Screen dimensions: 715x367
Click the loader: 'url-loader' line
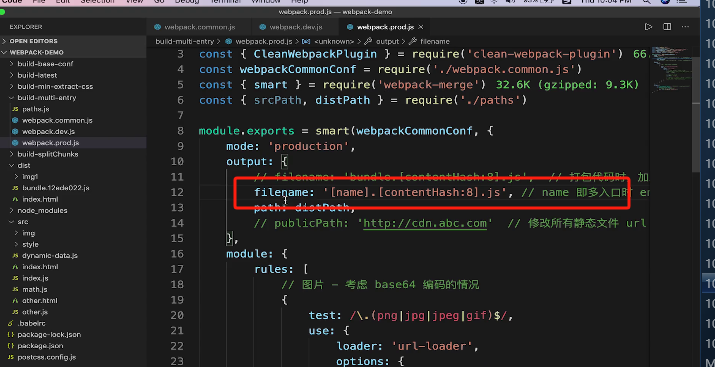coord(407,346)
